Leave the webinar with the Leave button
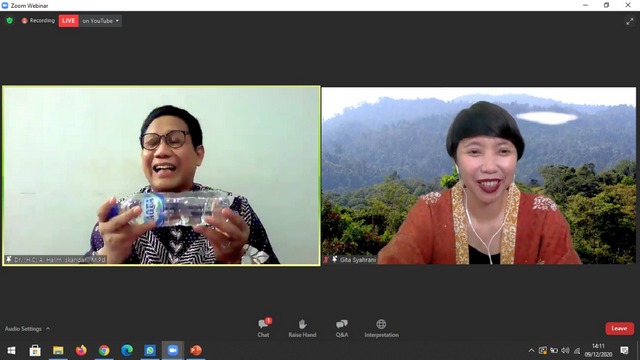 click(619, 328)
